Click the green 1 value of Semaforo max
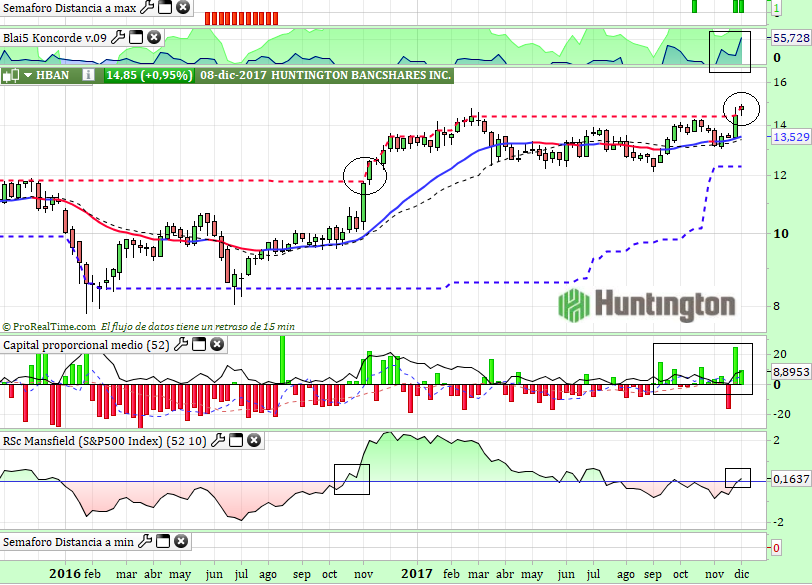The image size is (812, 585). point(776,9)
